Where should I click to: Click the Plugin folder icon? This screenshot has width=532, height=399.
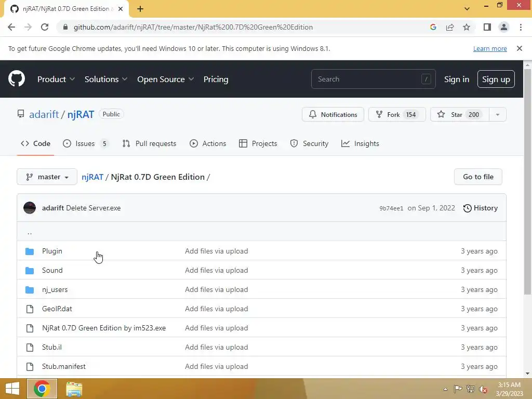[x=30, y=251]
